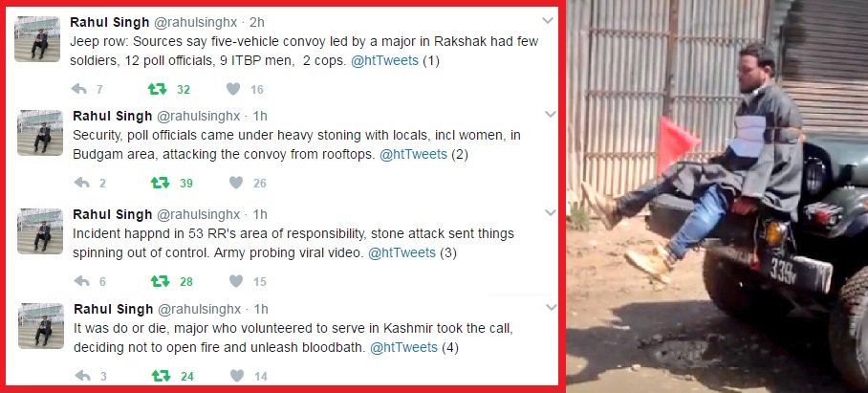Open options chevron on the first tweet
Viewport: 868px width, 393px height.
[548, 21]
